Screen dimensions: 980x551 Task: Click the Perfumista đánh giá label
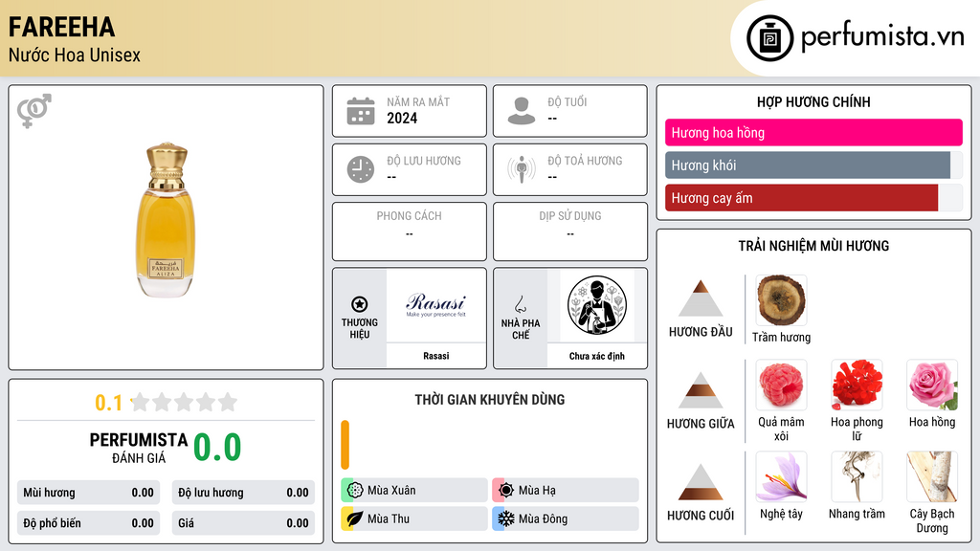point(138,448)
